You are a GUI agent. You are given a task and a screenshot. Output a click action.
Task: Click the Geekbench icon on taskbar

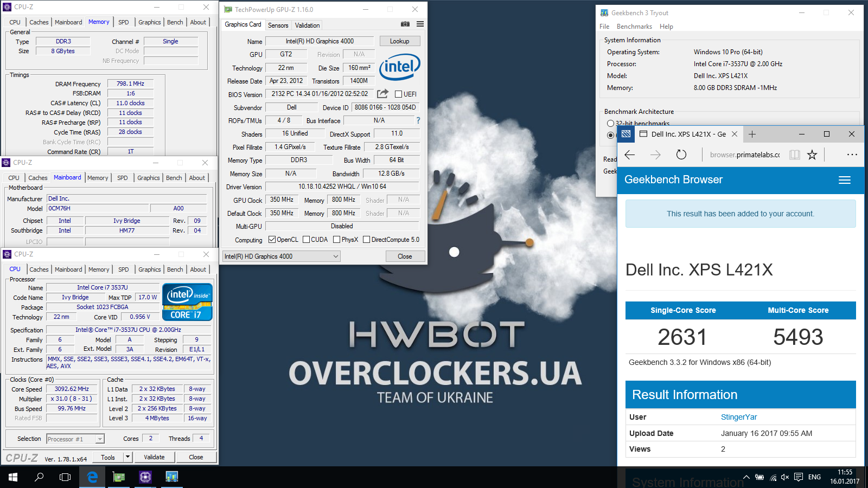[x=171, y=477]
